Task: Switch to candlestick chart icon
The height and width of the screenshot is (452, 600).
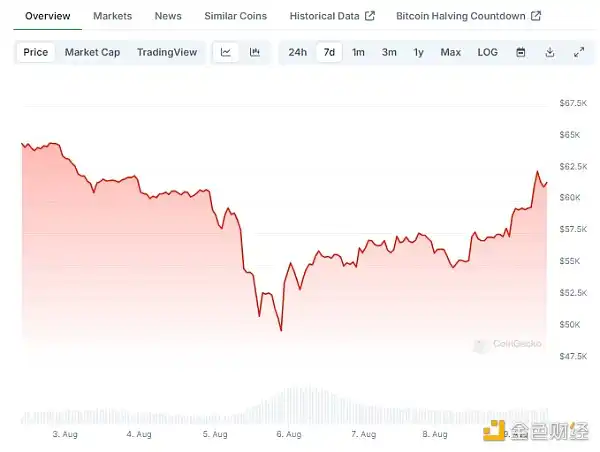Action: [x=254, y=52]
